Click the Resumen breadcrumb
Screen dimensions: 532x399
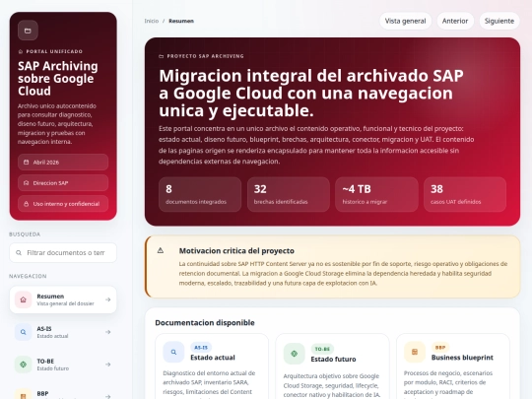181,21
